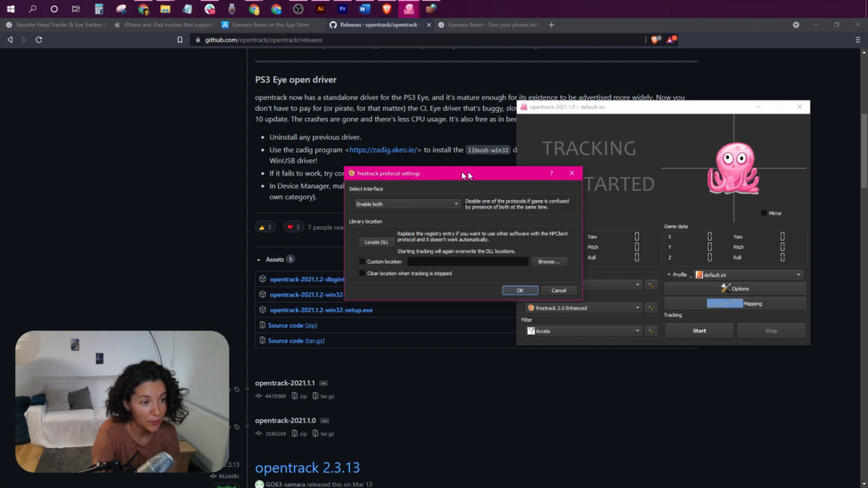Download opentrack-2021.1.2-win32-setup.exe

pyautogui.click(x=321, y=310)
